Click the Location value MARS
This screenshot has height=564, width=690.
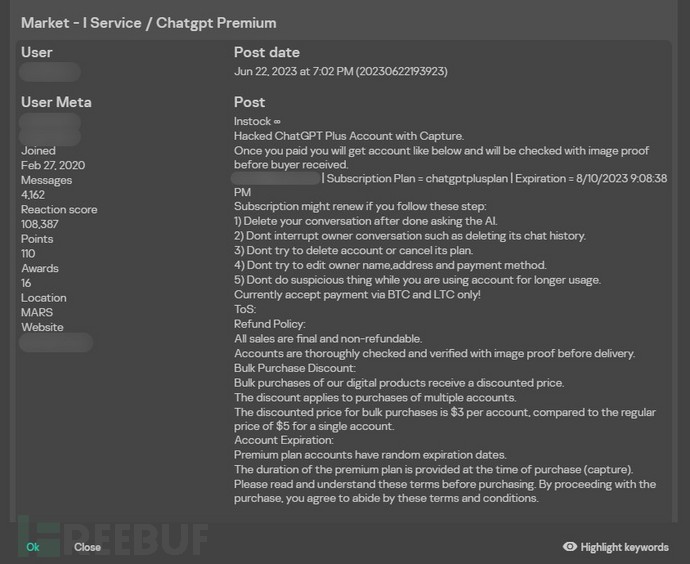click(37, 312)
